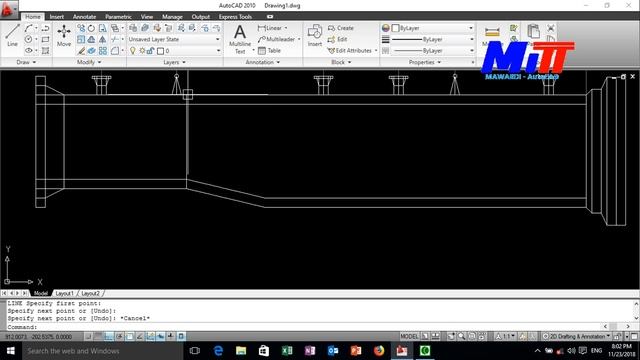This screenshot has height=360, width=640.
Task: Switch to the Express Tools ribbon tab
Action: click(235, 17)
